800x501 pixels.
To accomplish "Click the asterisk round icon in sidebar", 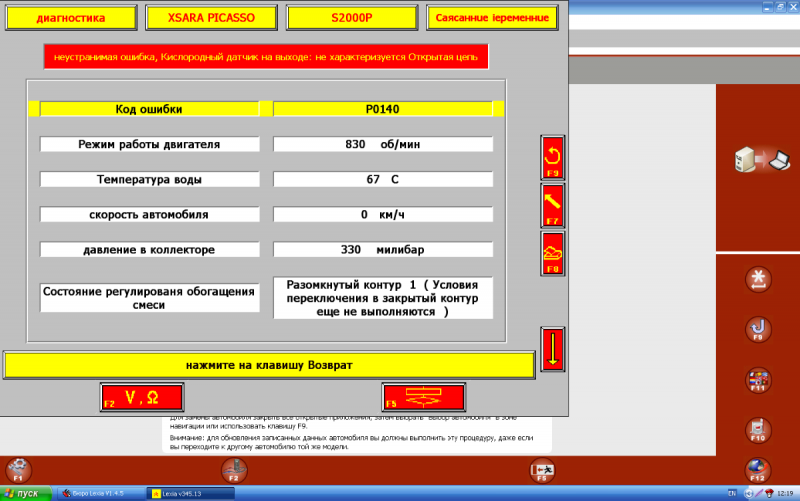I will pos(758,280).
